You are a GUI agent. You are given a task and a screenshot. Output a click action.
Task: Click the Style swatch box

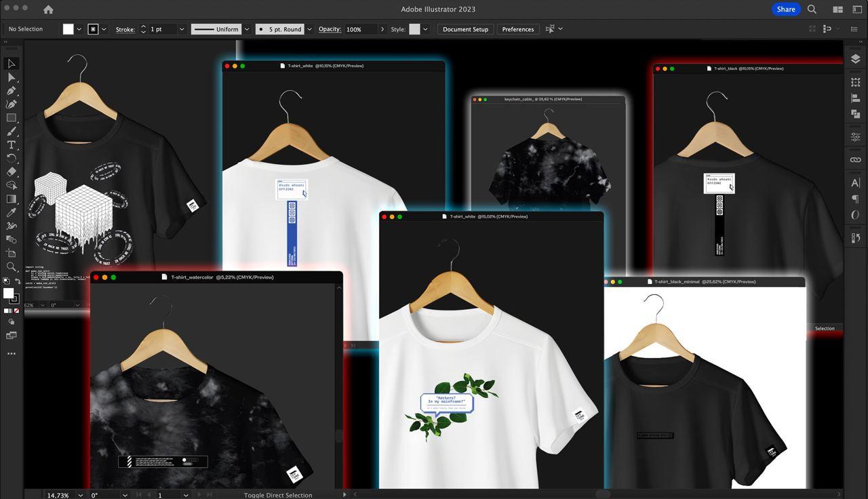click(x=414, y=29)
